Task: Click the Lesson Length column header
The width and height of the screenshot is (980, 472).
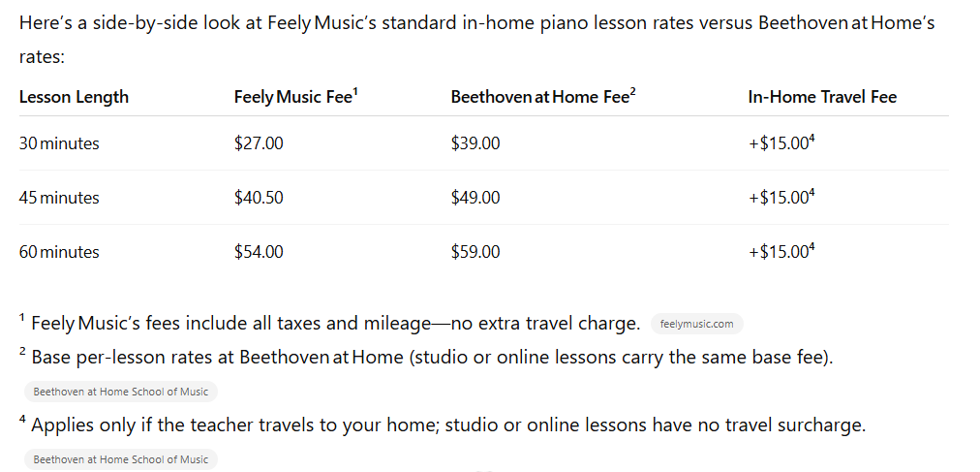Action: pos(74,97)
